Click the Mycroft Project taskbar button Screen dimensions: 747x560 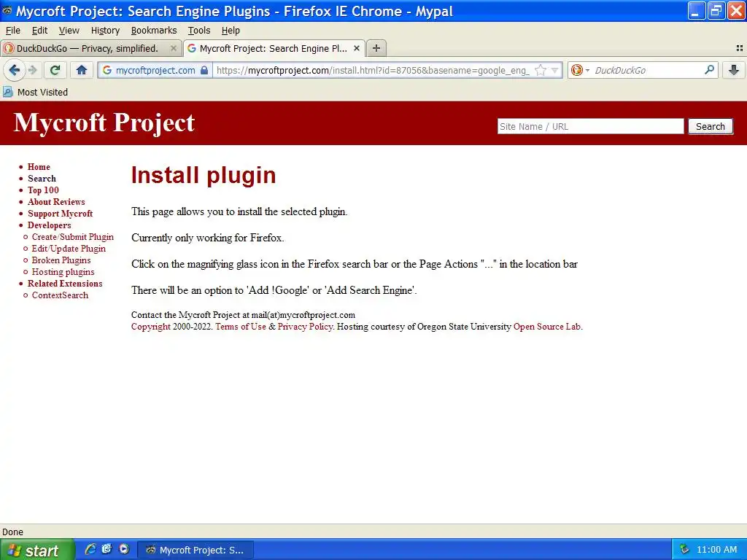tap(196, 550)
